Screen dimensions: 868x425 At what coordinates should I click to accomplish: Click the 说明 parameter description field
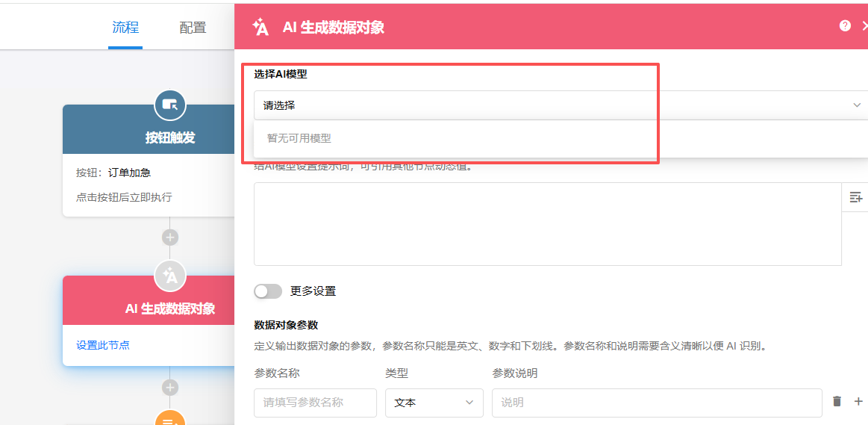657,403
